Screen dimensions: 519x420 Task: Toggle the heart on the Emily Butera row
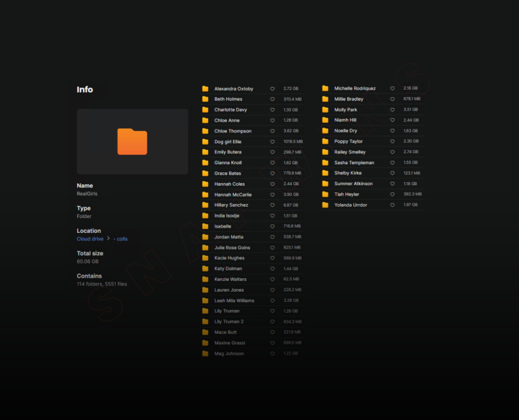pos(272,152)
